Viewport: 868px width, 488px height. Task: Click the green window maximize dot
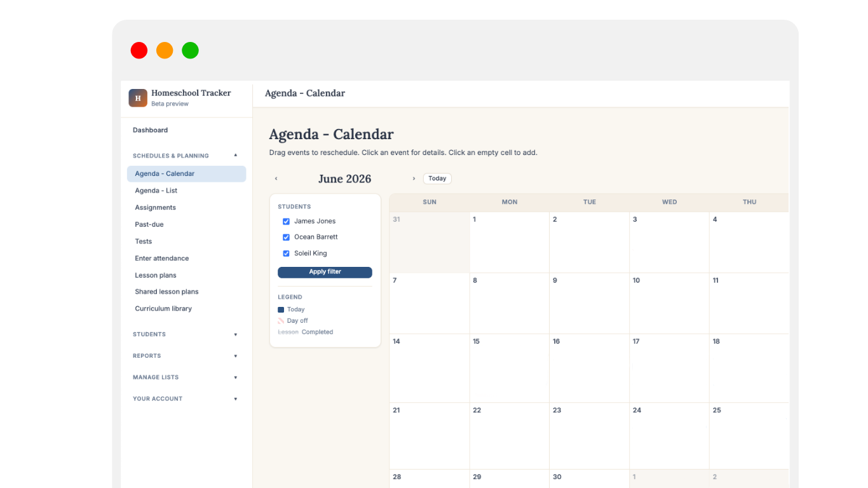pos(190,50)
